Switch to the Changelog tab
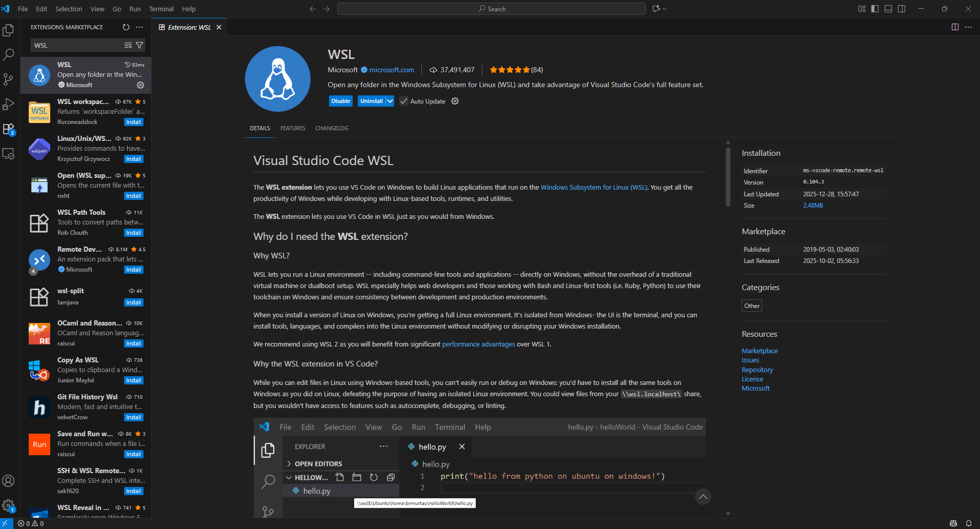 tap(332, 128)
